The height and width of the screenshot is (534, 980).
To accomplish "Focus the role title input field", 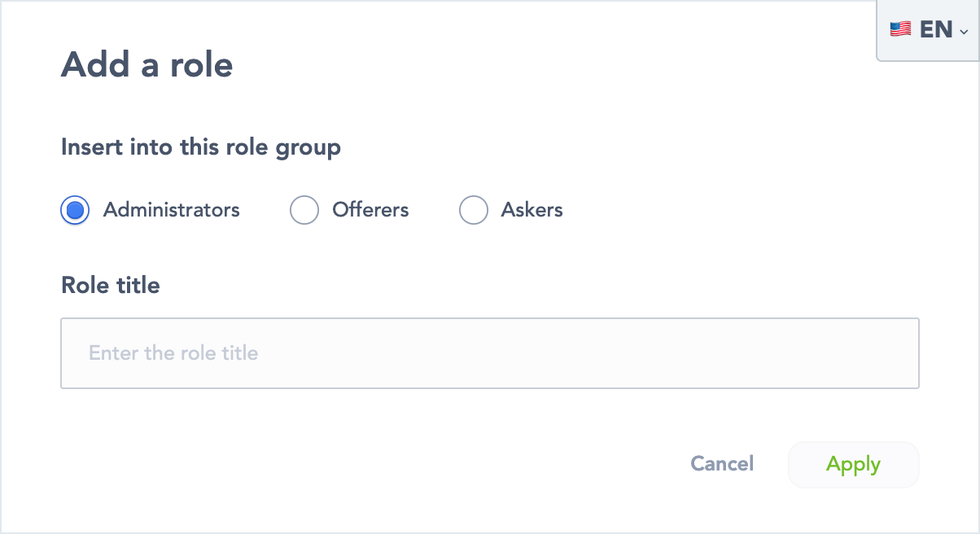I will pyautogui.click(x=489, y=353).
